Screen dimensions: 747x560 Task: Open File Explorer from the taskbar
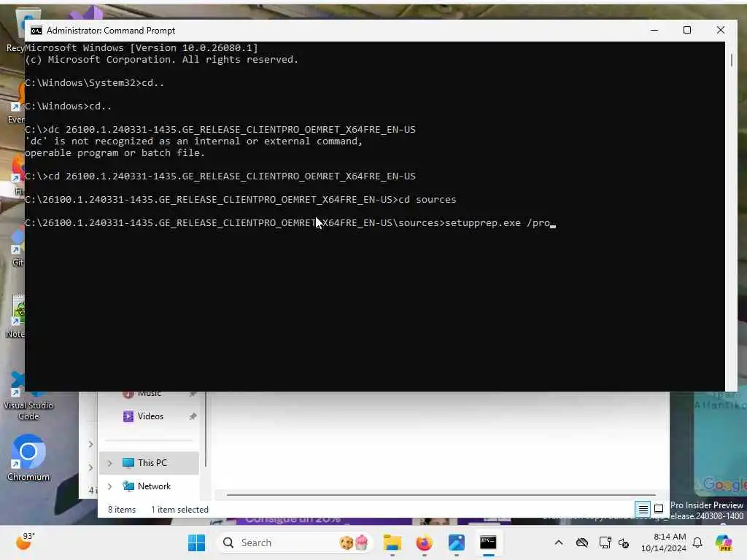pyautogui.click(x=392, y=542)
